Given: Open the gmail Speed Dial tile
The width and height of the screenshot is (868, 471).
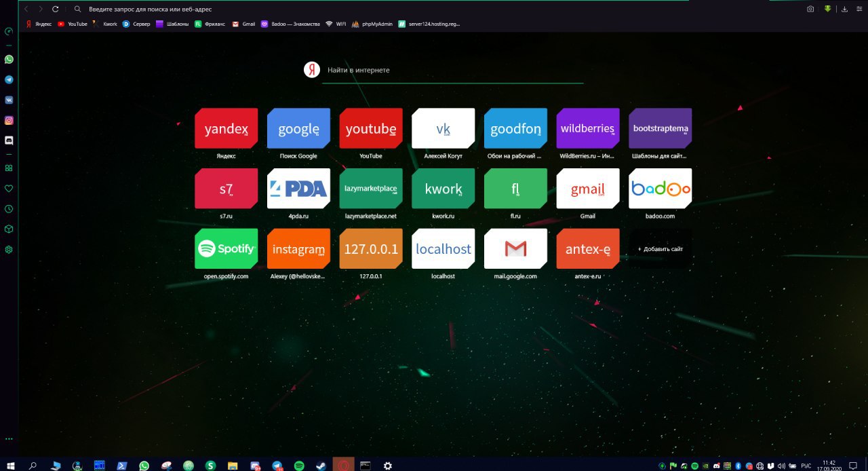Looking at the screenshot, I should pyautogui.click(x=588, y=189).
